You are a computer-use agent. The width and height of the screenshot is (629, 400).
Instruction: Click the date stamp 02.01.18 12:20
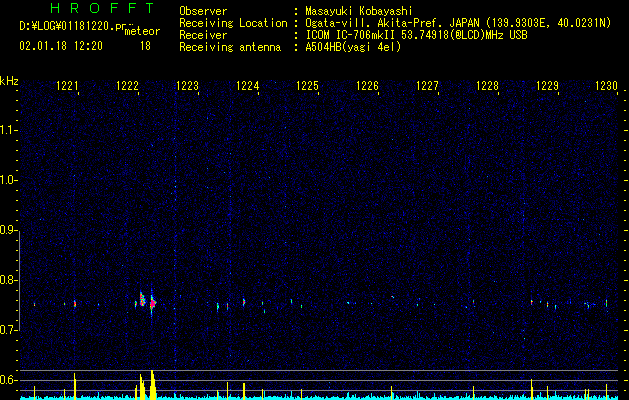[x=61, y=46]
